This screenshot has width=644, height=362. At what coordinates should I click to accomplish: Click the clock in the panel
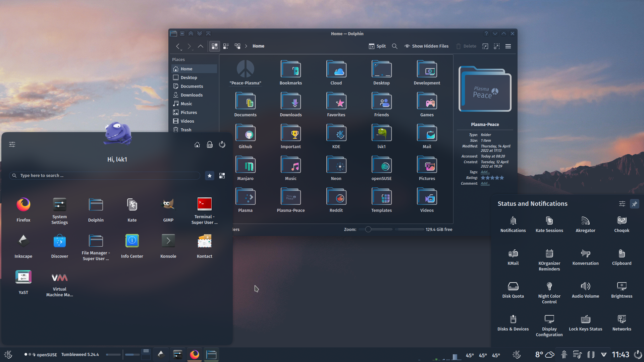click(621, 354)
